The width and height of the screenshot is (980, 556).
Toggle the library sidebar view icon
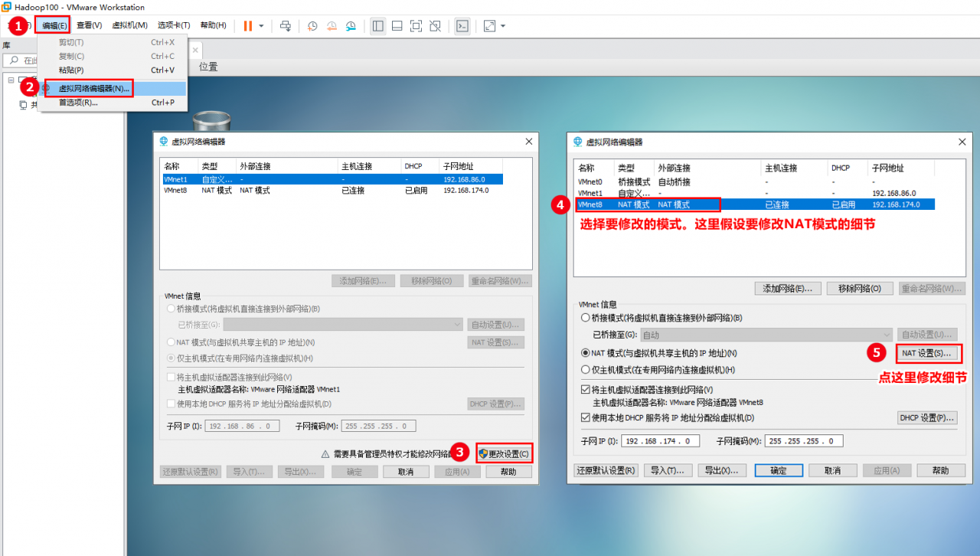(x=378, y=25)
